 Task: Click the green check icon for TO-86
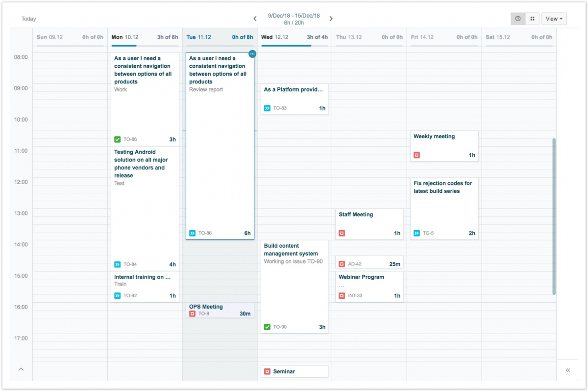tap(117, 139)
